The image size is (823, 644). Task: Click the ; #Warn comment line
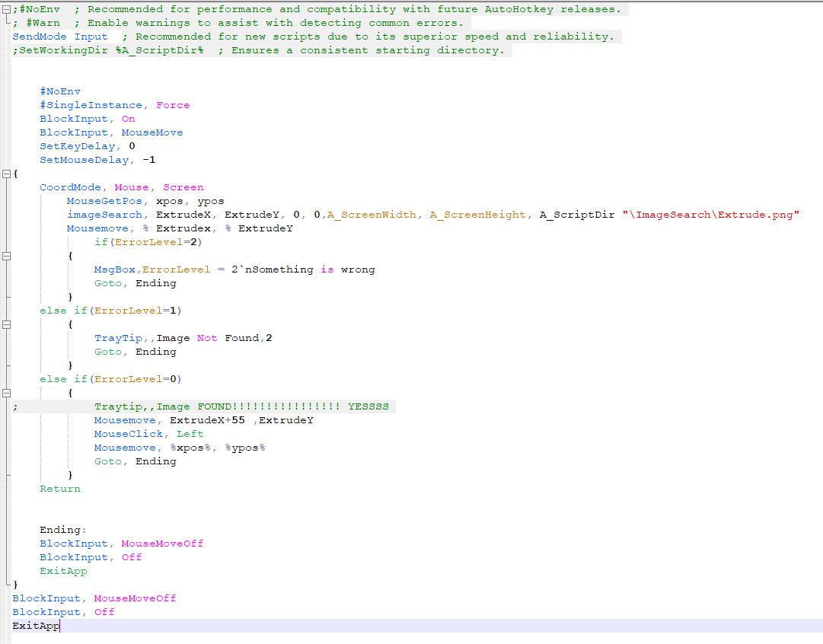click(x=238, y=23)
